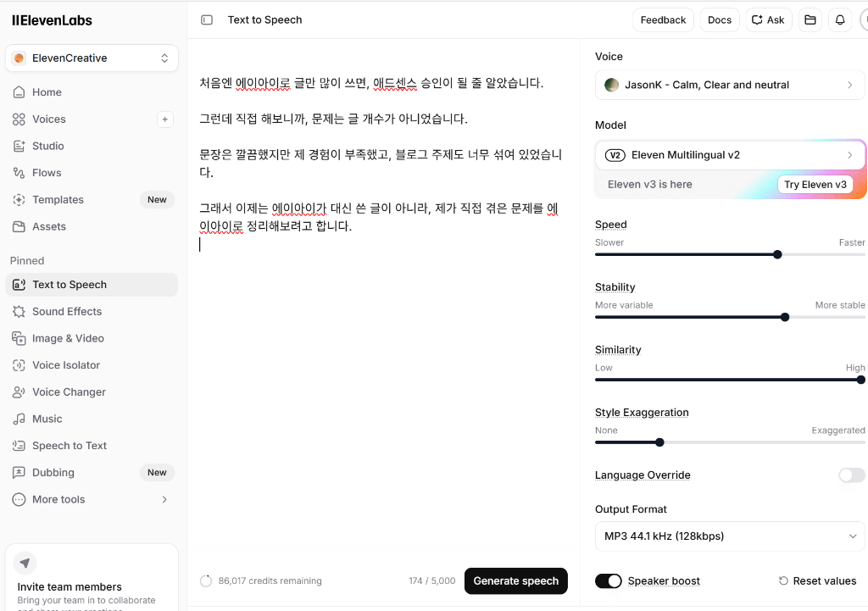Click the Voice Changer icon

19,392
